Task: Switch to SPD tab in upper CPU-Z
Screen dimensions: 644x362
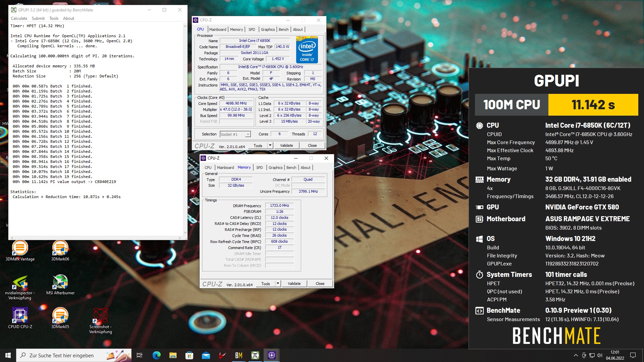Action: click(x=252, y=29)
